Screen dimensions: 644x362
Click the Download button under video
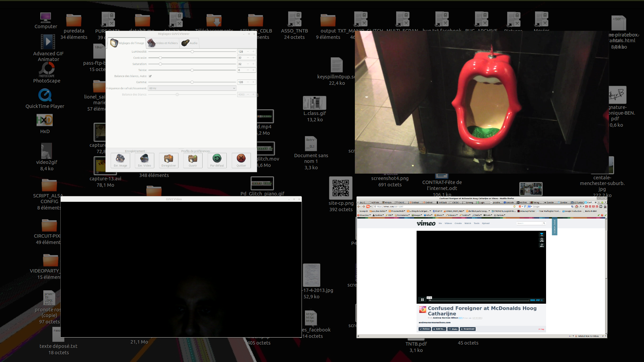468,329
